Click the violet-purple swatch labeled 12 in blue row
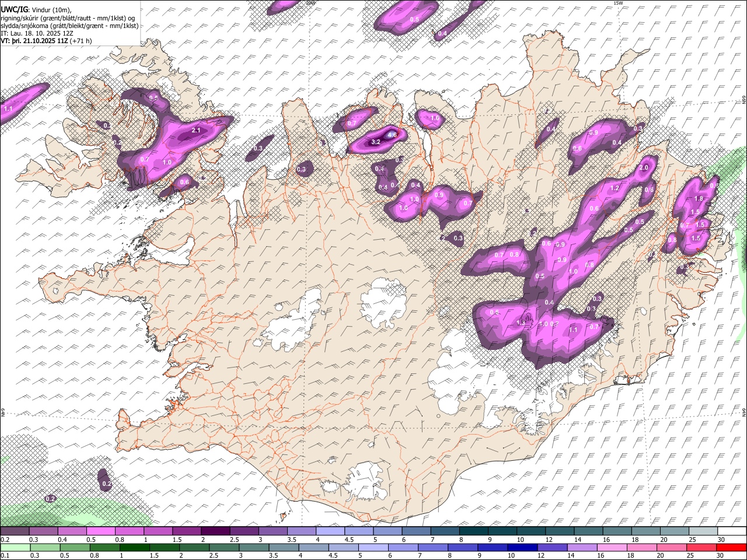The width and height of the screenshot is (747, 560). [x=552, y=547]
